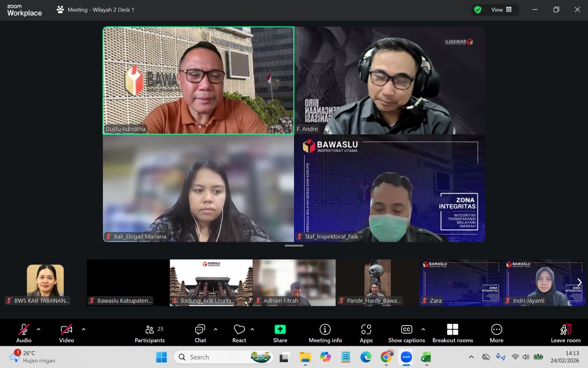
Task: Open the More options menu
Action: [x=496, y=333]
